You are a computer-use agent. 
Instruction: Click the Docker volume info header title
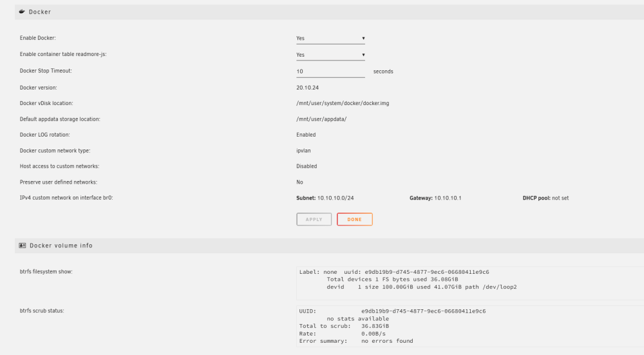pos(61,245)
